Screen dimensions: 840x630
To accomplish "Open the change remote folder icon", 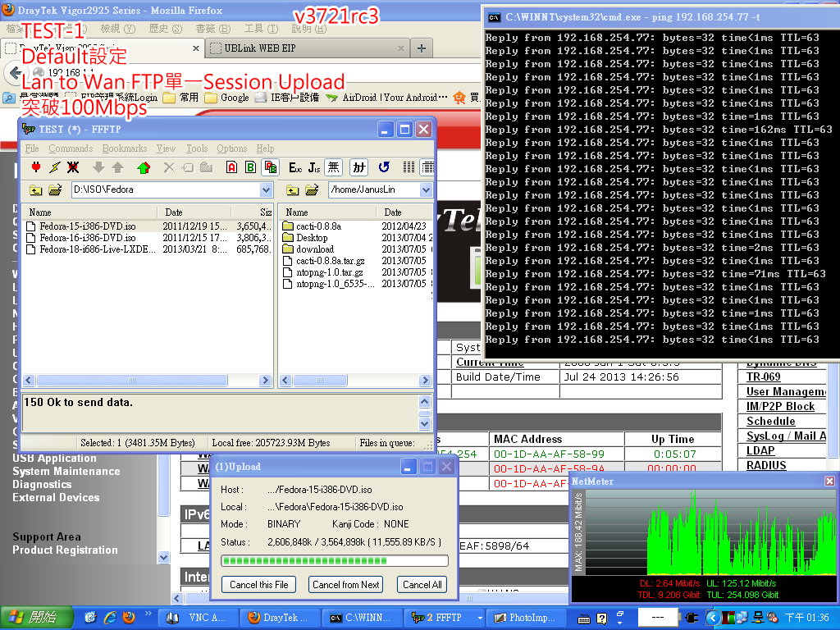I will [312, 189].
